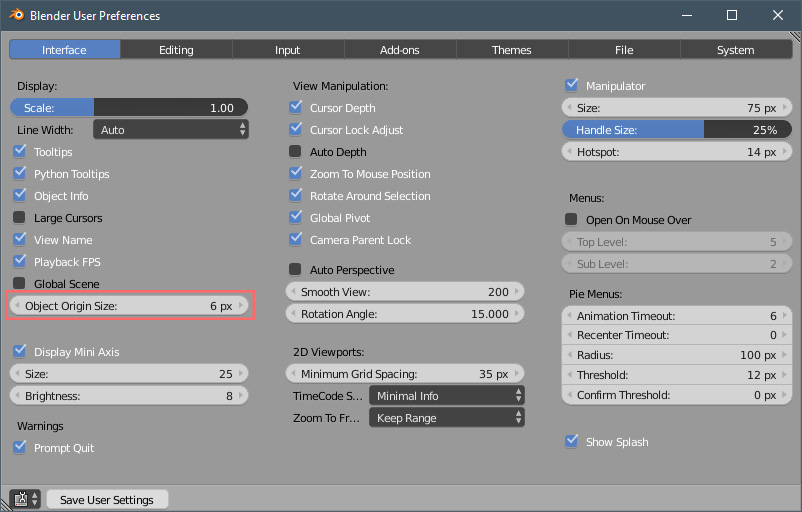Click the Animation Timeout field

[x=677, y=316]
